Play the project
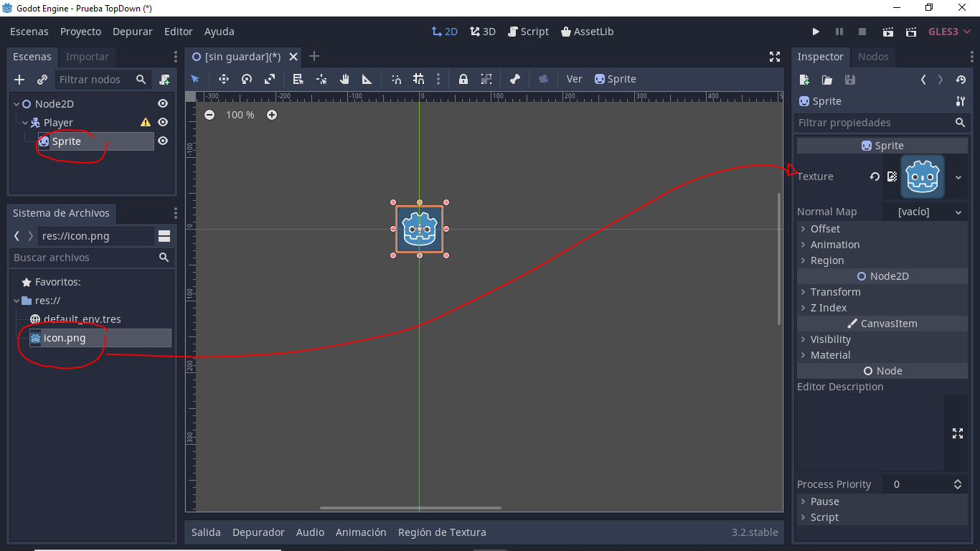Image resolution: width=980 pixels, height=551 pixels. tap(816, 32)
